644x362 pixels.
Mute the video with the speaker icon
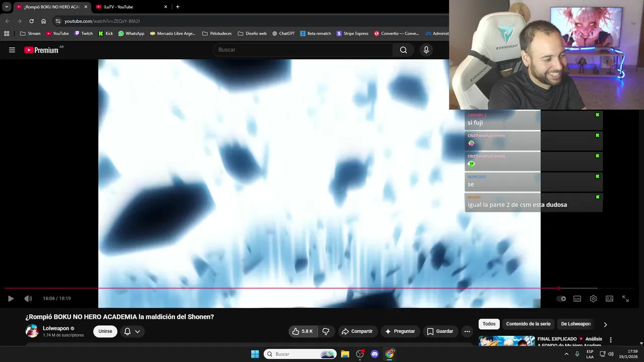point(28,299)
